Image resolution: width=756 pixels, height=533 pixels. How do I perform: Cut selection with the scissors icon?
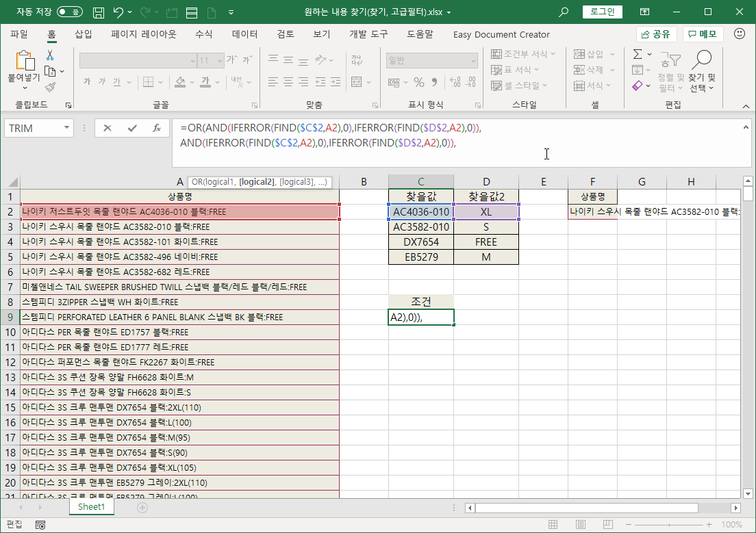[50, 55]
